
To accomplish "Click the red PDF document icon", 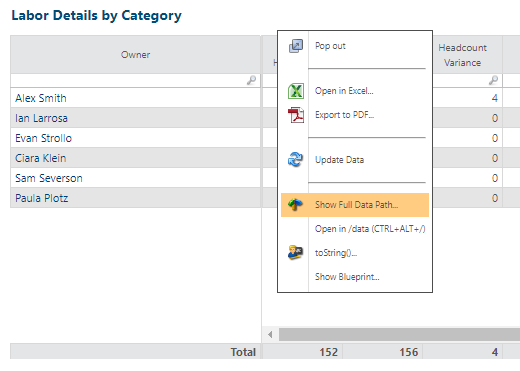I will (x=296, y=115).
